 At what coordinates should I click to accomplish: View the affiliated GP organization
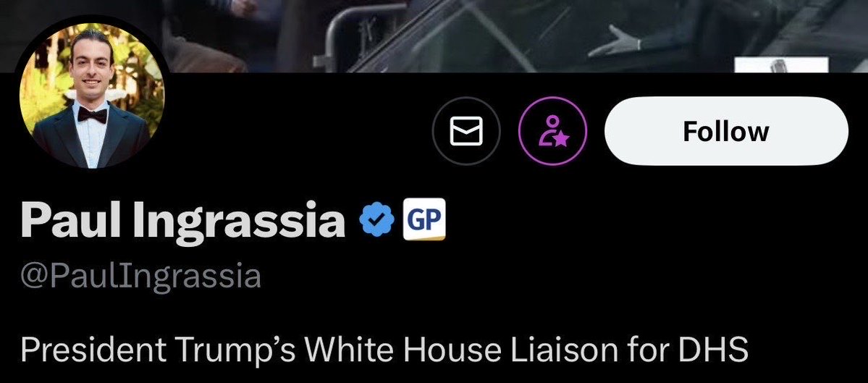pos(424,219)
